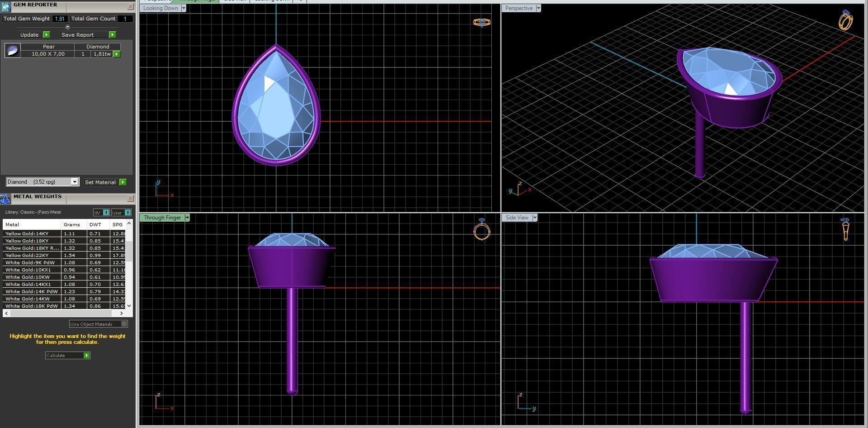
Task: Open the Looking Down viewport dropdown
Action: (183, 8)
